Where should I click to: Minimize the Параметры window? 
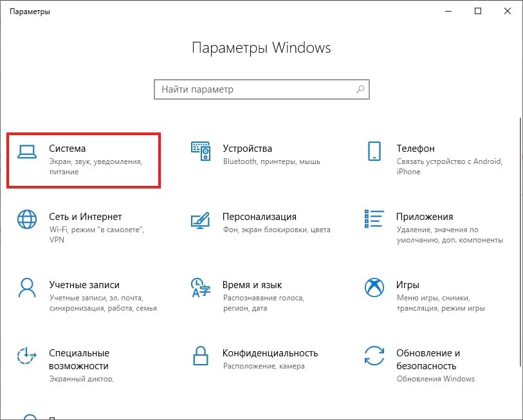(x=448, y=11)
